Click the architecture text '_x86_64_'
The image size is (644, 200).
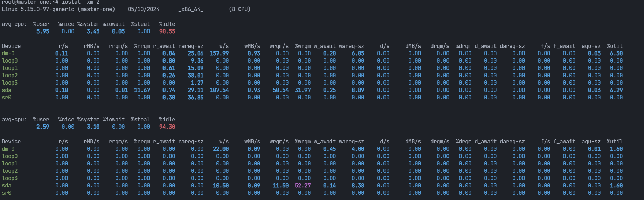point(191,9)
